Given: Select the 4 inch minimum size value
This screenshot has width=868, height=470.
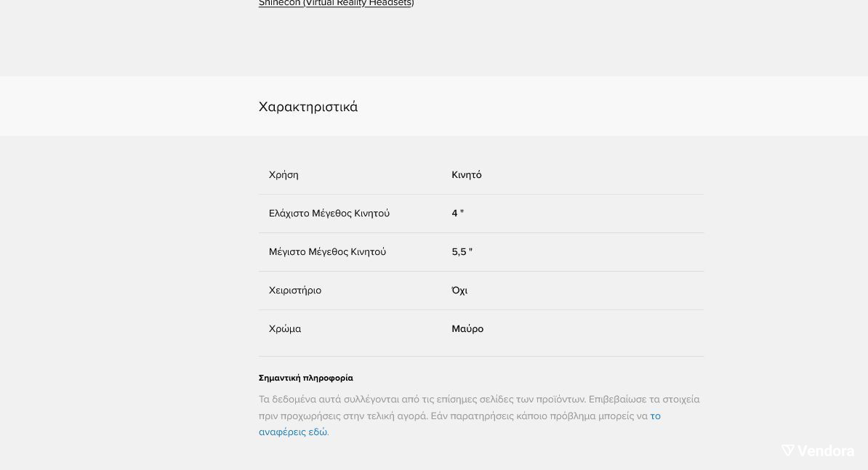Looking at the screenshot, I should (x=458, y=214).
